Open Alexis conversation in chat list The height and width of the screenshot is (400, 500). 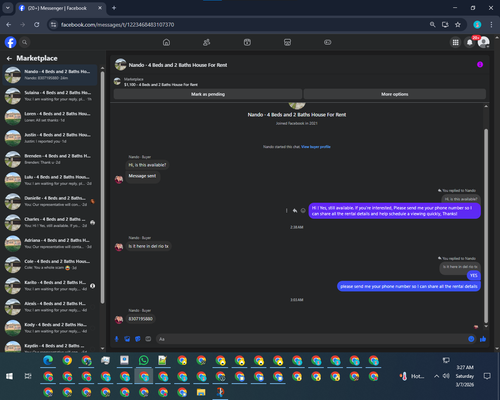[x=50, y=307]
